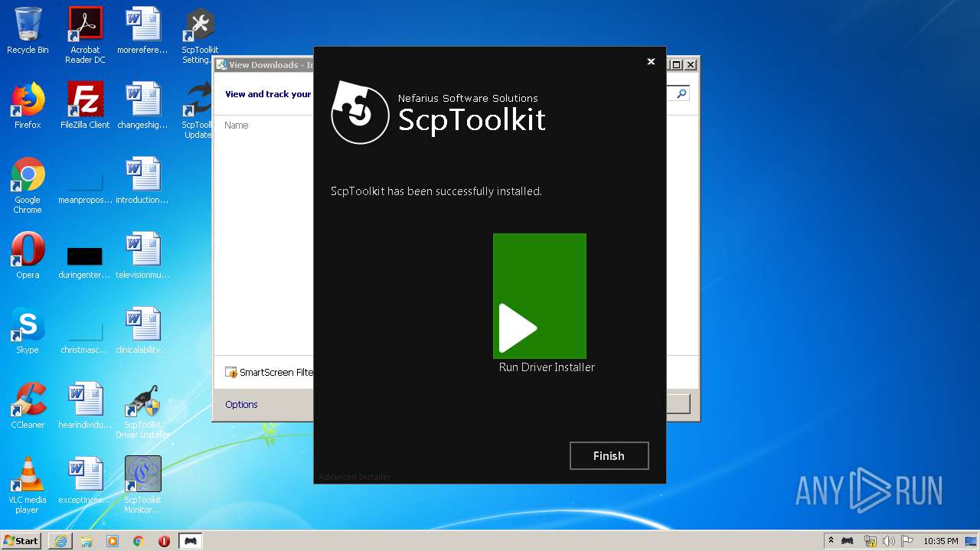
Task: Open Acrobat Reader DC shortcut
Action: tap(85, 36)
